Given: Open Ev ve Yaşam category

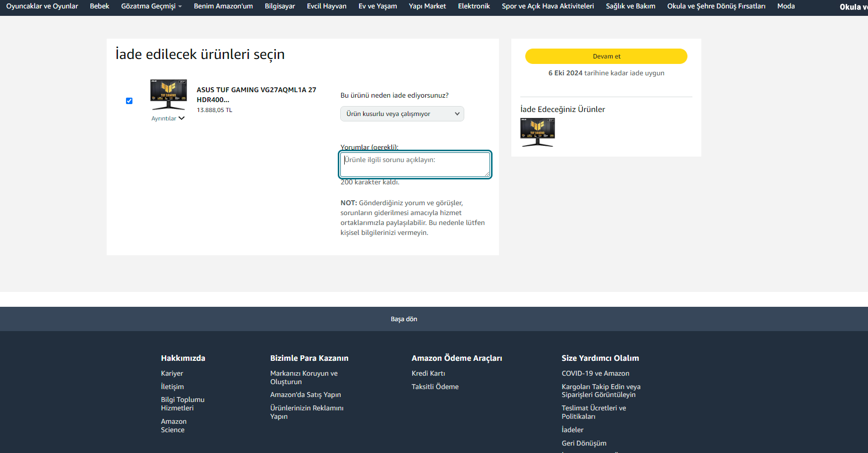Looking at the screenshot, I should [x=378, y=6].
